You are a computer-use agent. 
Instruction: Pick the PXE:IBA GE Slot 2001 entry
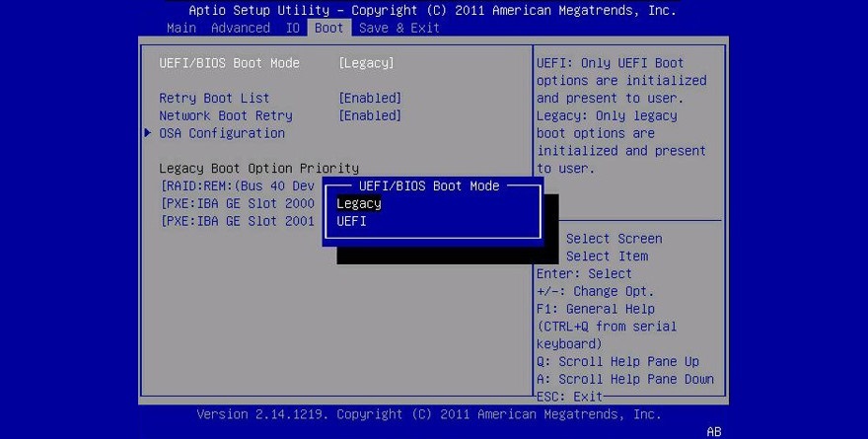(x=237, y=221)
